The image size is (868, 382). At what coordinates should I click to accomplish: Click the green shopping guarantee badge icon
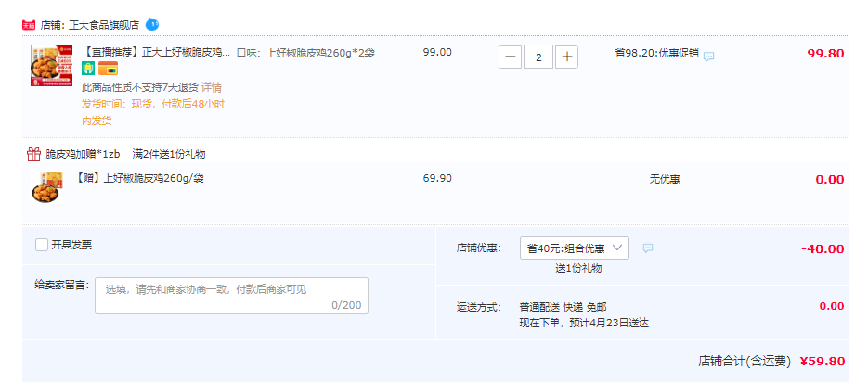[x=88, y=69]
